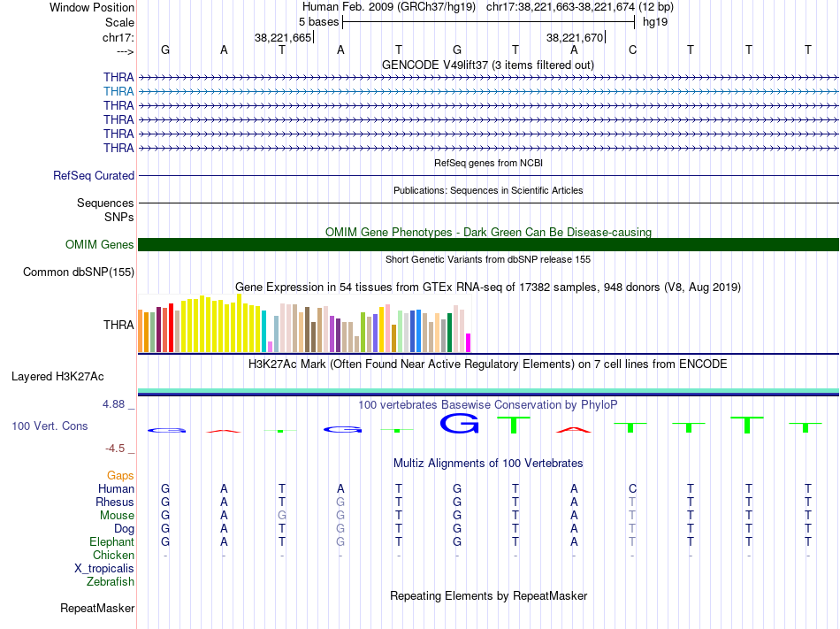
Task: Open the H3K27Ac Mark ENCODE track title
Action: point(487,364)
